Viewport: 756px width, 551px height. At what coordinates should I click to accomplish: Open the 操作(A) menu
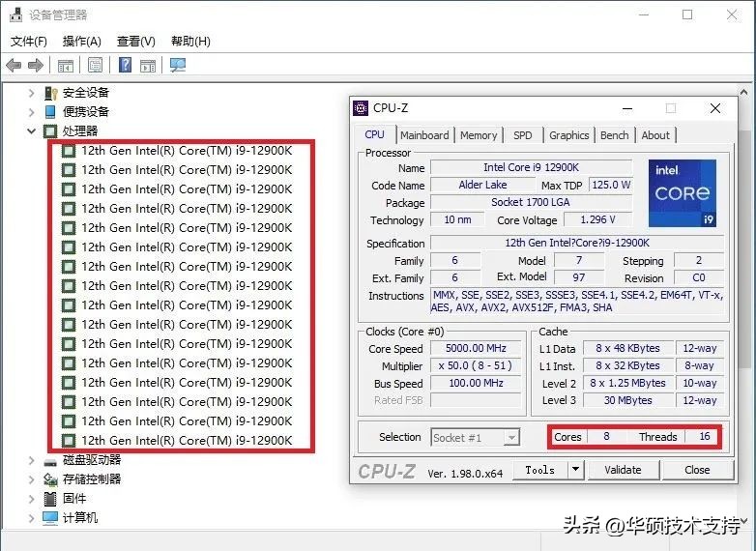pos(82,42)
